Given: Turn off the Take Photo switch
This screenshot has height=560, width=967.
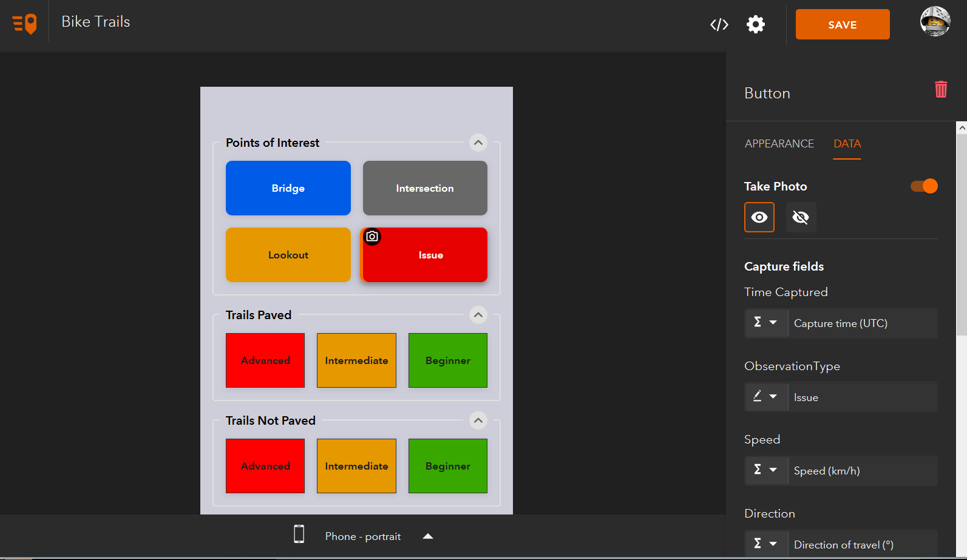Looking at the screenshot, I should click(x=924, y=186).
